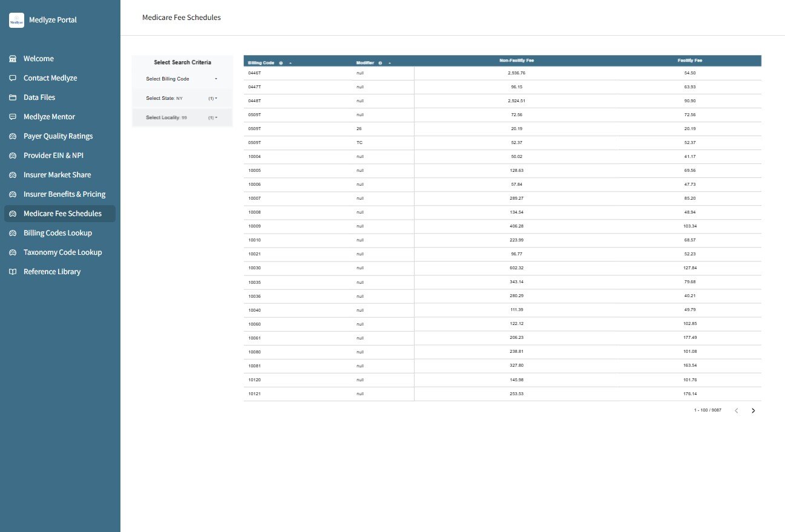
Task: Select Medicare Fee Schedules in sidebar
Action: click(x=59, y=214)
